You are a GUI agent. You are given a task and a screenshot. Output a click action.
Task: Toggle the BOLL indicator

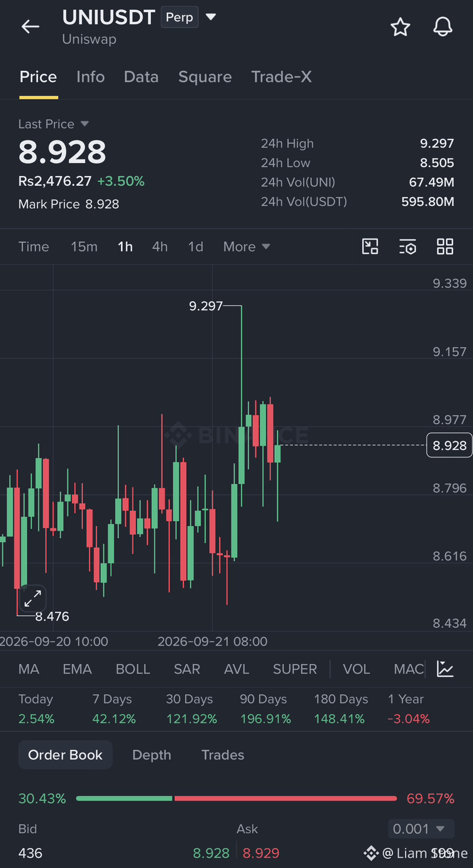pos(133,669)
